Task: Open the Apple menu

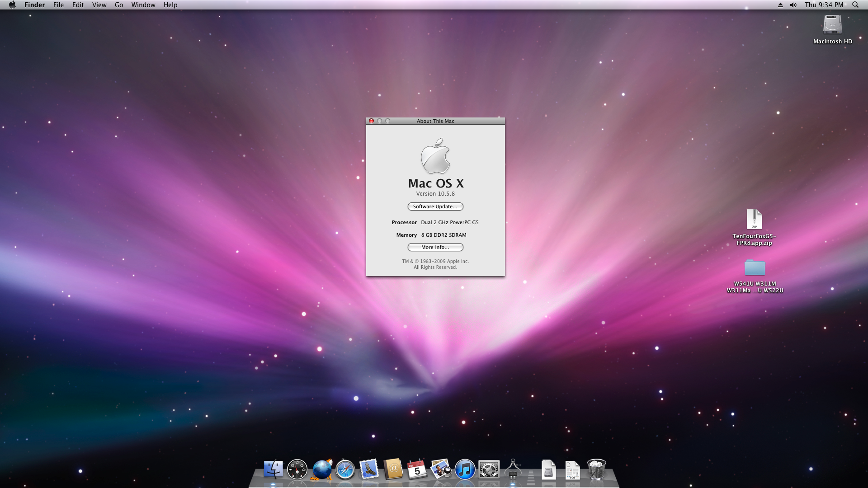Action: pos(12,5)
